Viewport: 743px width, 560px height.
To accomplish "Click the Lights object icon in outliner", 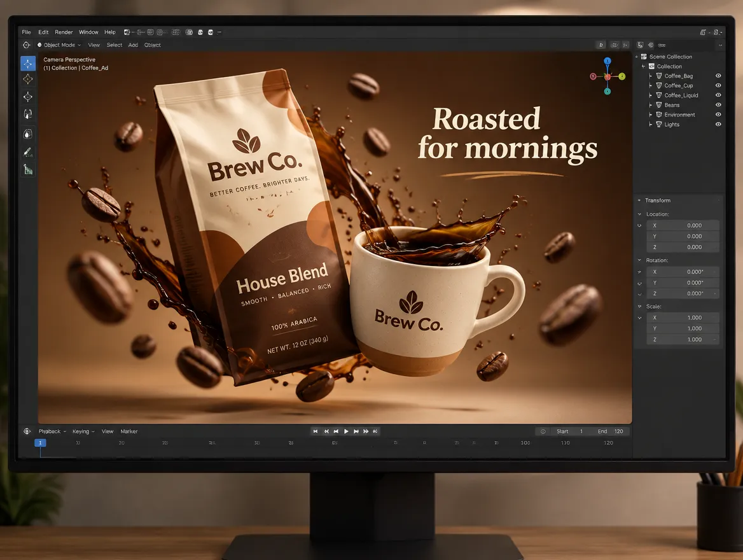I will 658,124.
